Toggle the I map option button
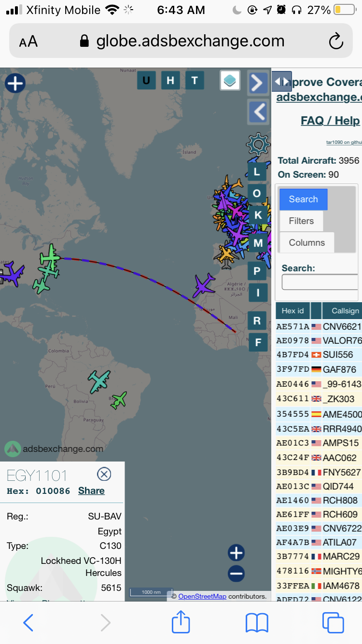The image size is (362, 644). tap(258, 293)
